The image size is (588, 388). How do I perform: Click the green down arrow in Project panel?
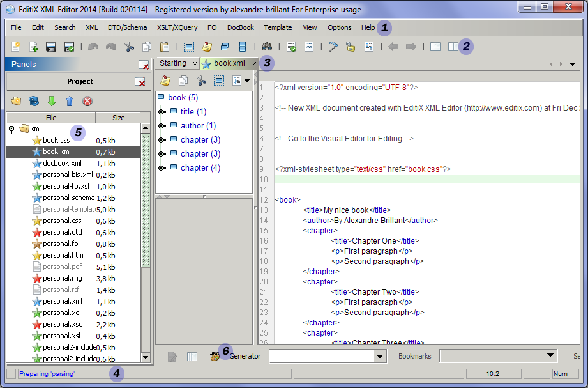click(x=52, y=101)
